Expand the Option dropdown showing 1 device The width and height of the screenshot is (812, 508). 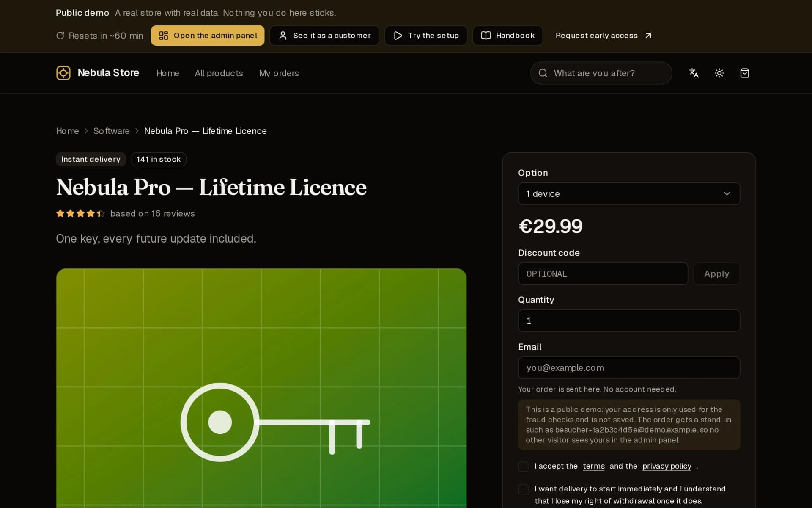click(629, 193)
